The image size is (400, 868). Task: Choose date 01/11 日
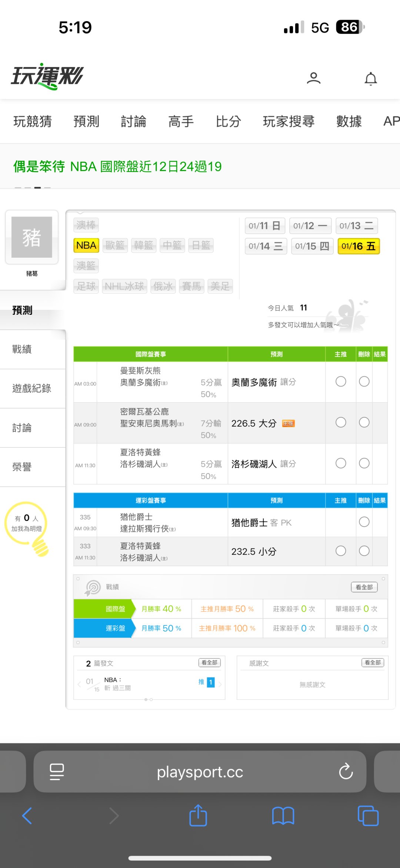tap(265, 226)
